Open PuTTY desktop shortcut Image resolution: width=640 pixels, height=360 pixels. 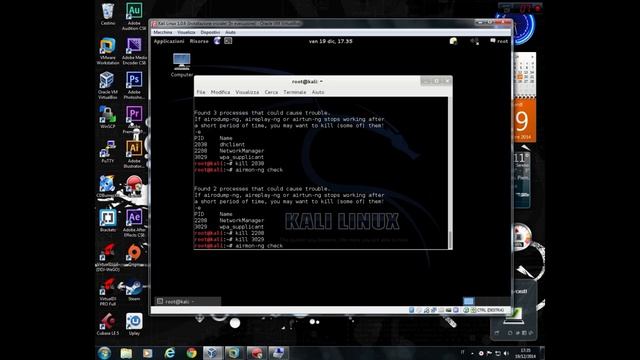click(108, 151)
